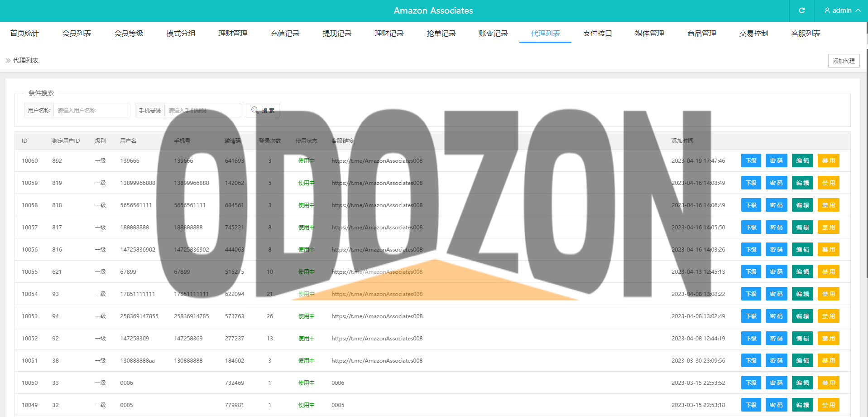This screenshot has width=868, height=417.
Task: Focus the 用户名称 input field
Action: [91, 110]
